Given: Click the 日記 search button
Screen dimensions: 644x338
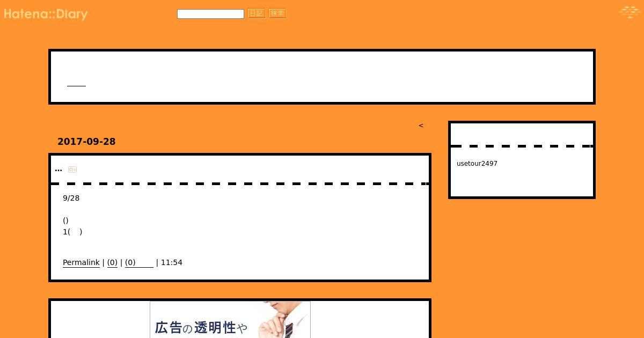Looking at the screenshot, I should [257, 13].
